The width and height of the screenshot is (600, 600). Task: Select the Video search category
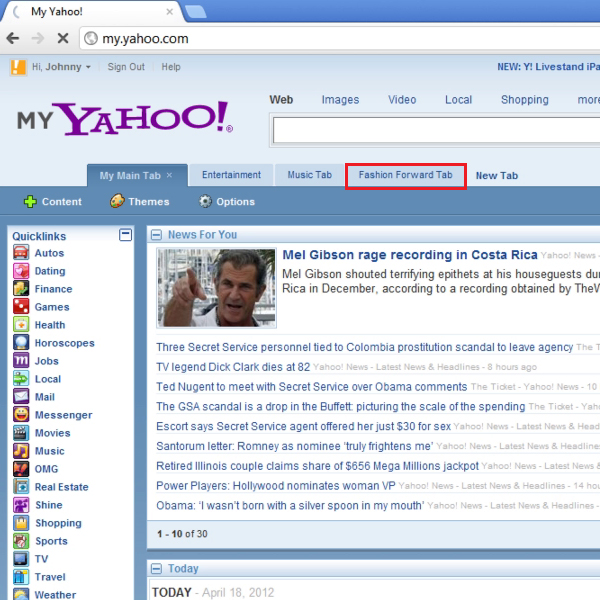pos(402,99)
